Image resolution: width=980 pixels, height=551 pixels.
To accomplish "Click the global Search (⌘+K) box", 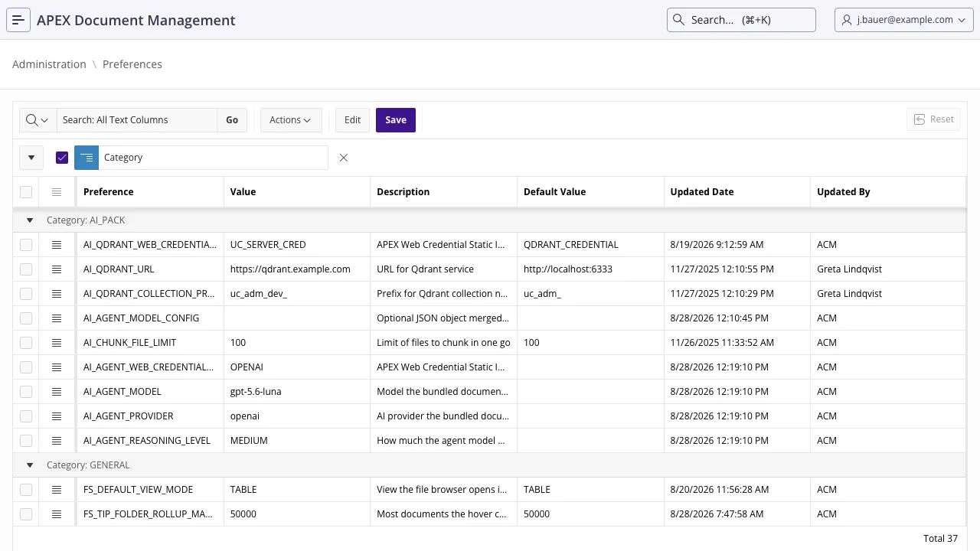I will click(x=741, y=20).
